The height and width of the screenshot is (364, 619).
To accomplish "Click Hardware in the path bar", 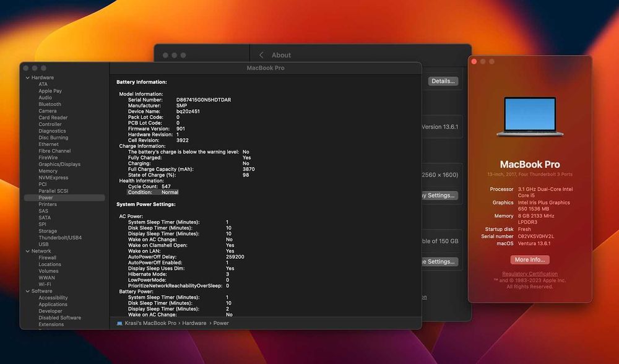I will coord(194,323).
